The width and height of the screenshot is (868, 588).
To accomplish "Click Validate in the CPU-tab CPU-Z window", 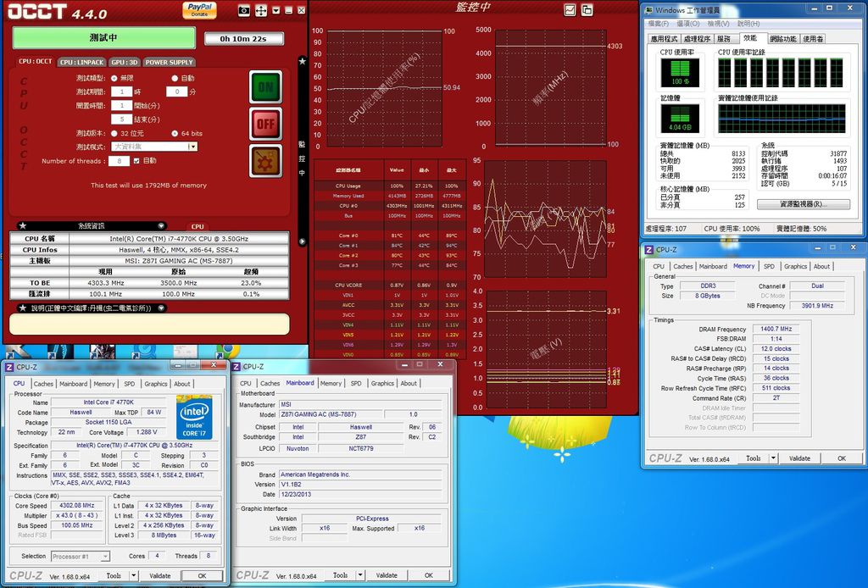I will click(159, 576).
